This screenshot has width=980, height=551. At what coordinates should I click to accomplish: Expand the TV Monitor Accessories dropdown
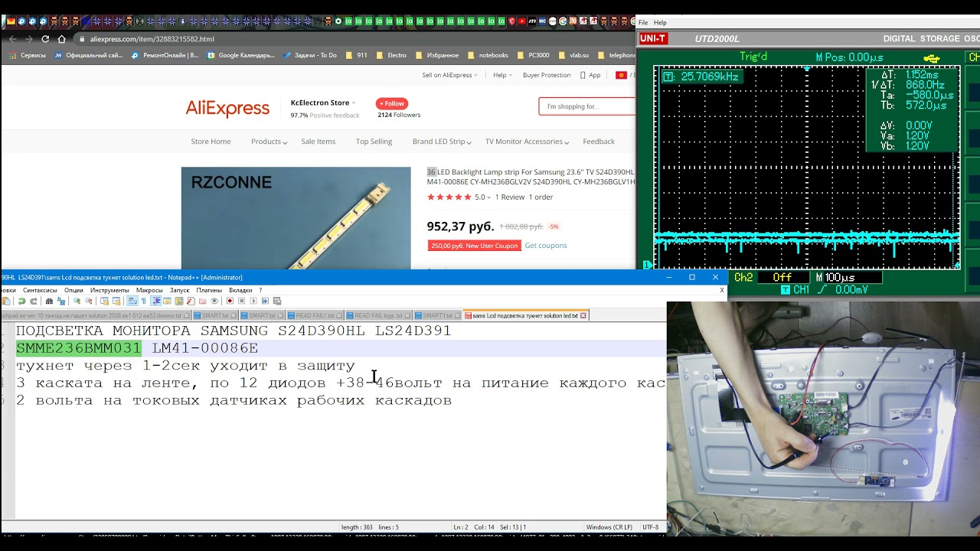tap(527, 142)
